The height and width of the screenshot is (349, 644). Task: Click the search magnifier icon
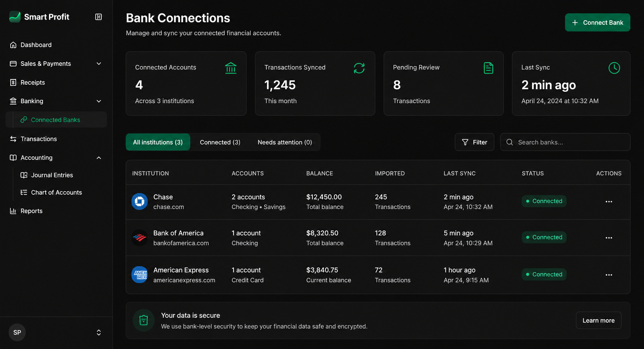point(510,142)
